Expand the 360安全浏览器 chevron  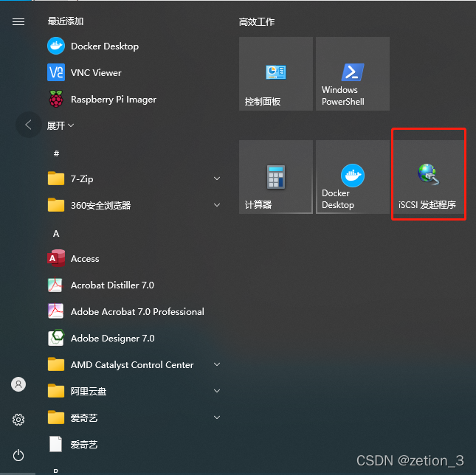tap(217, 205)
